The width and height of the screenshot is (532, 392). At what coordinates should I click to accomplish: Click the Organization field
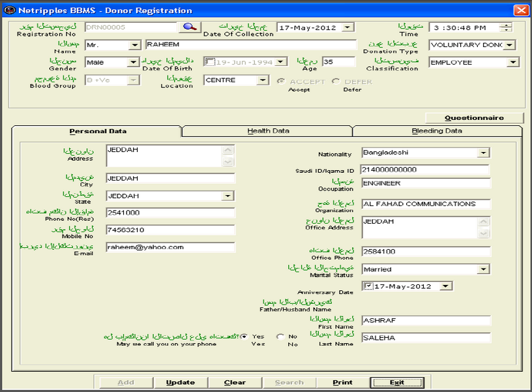426,204
